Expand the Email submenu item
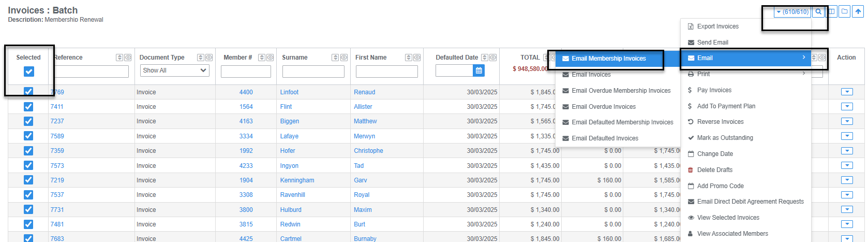868x242 pixels. pyautogui.click(x=746, y=58)
